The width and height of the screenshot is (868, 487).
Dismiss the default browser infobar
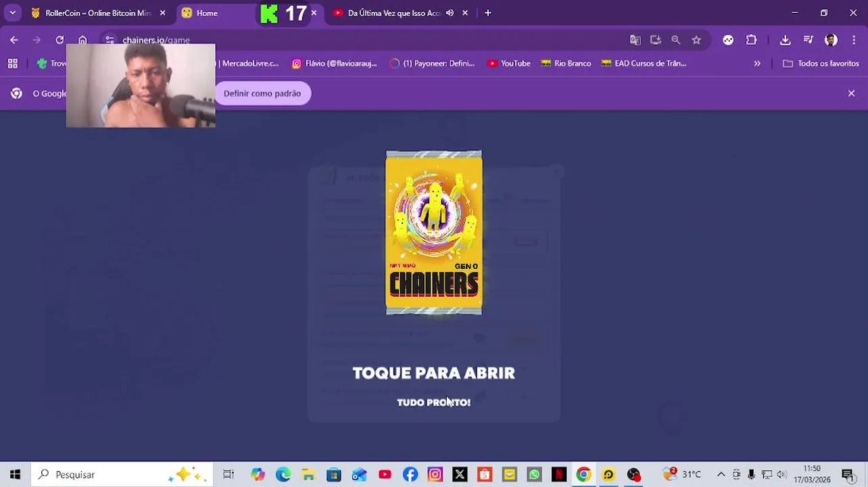pos(851,93)
